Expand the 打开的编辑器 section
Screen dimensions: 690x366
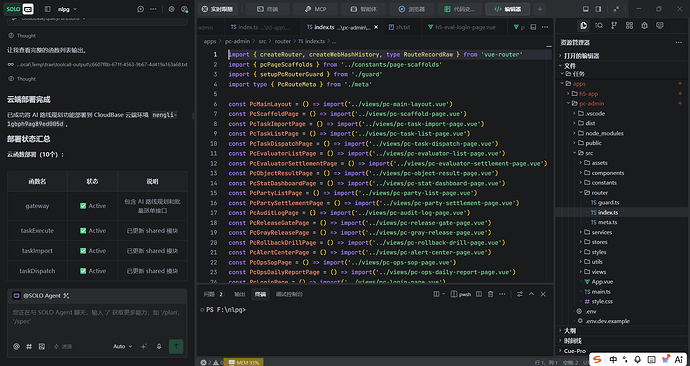(x=622, y=56)
